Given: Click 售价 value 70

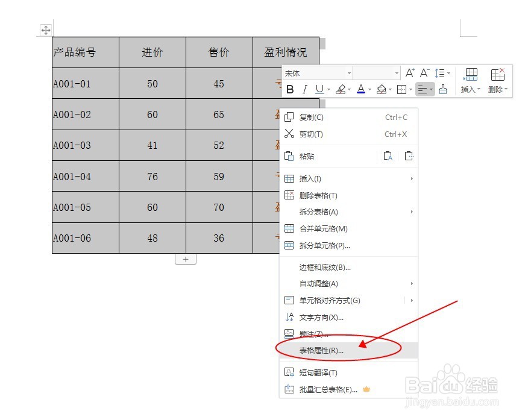Looking at the screenshot, I should coord(219,207).
